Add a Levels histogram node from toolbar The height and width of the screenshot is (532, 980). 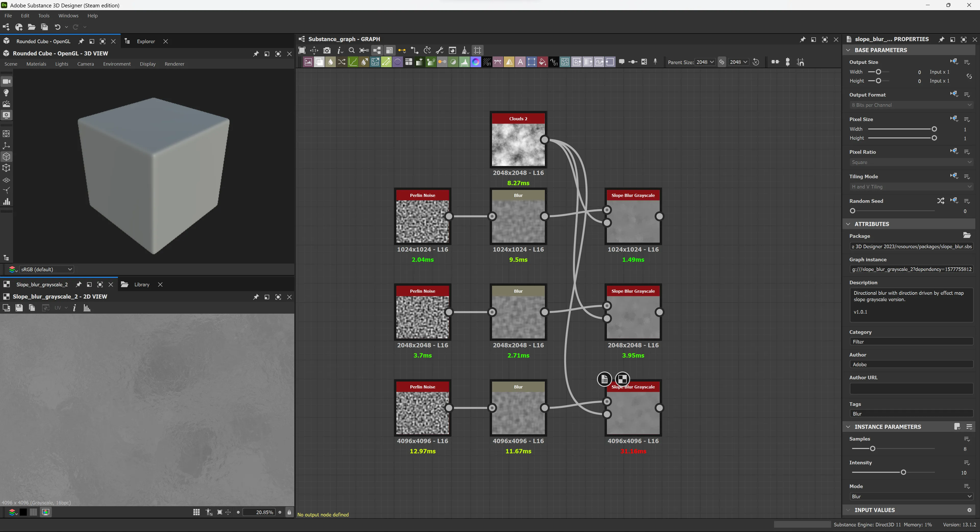pos(464,62)
